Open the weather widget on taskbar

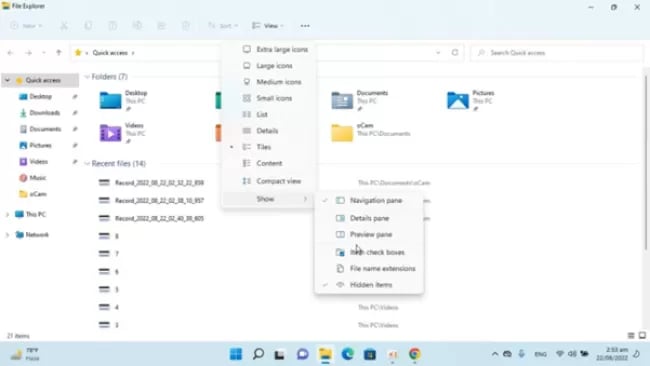pyautogui.click(x=26, y=354)
